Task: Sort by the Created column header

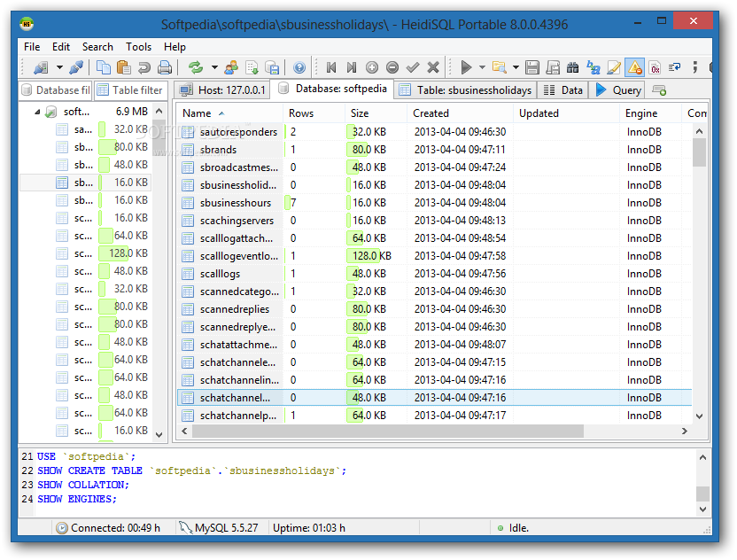Action: tap(460, 113)
